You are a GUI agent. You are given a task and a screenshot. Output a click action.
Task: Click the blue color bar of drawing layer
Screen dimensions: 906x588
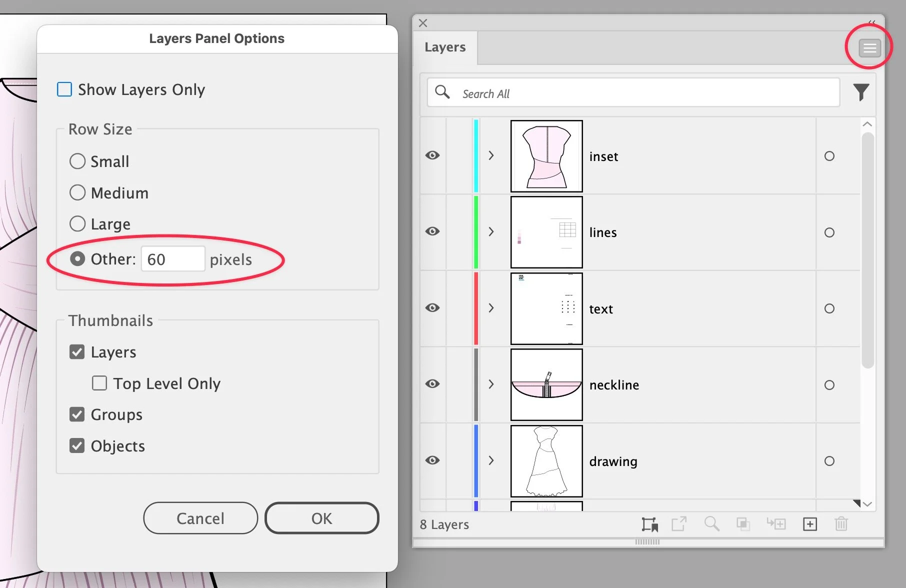[475, 460]
